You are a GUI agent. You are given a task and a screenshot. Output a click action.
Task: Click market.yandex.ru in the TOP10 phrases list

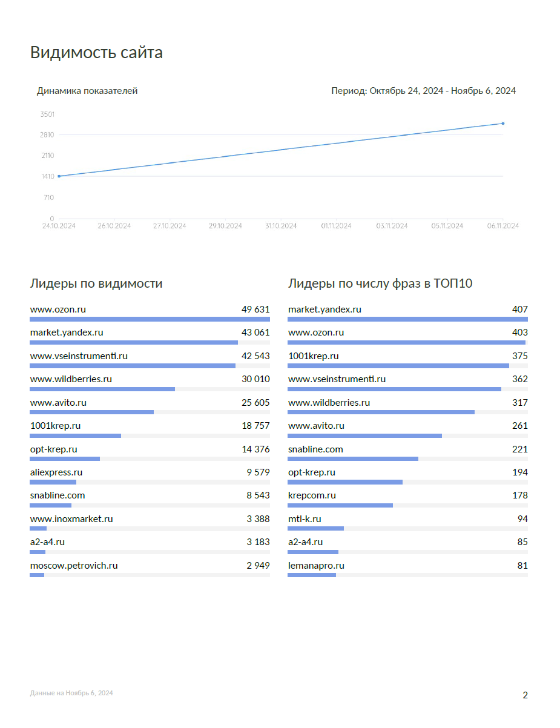click(324, 309)
